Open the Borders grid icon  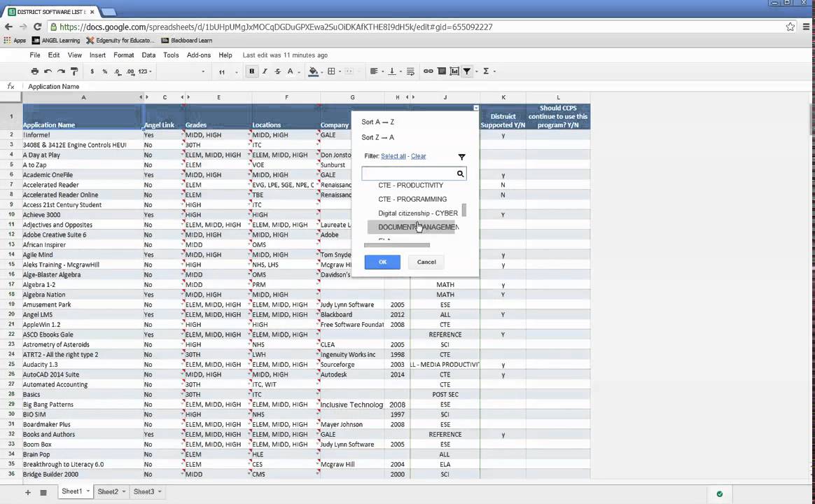coord(331,71)
